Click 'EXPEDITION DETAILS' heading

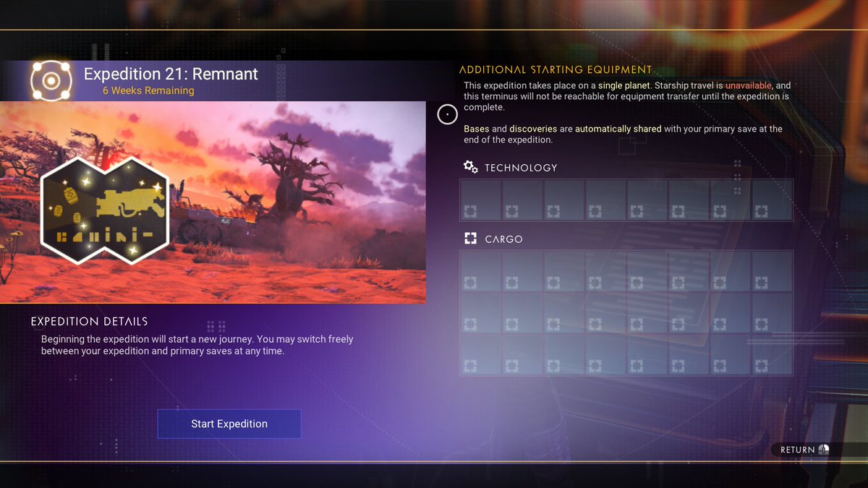click(x=90, y=322)
